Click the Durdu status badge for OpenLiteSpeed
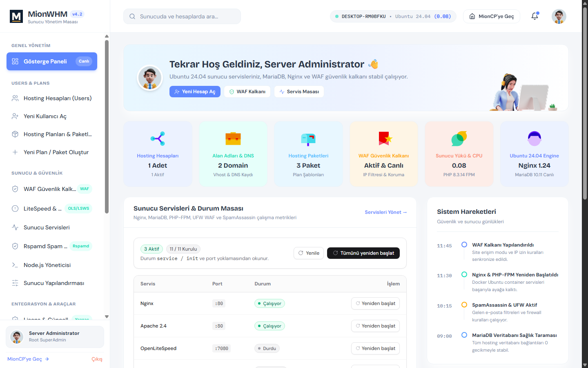The height and width of the screenshot is (368, 588). click(267, 348)
